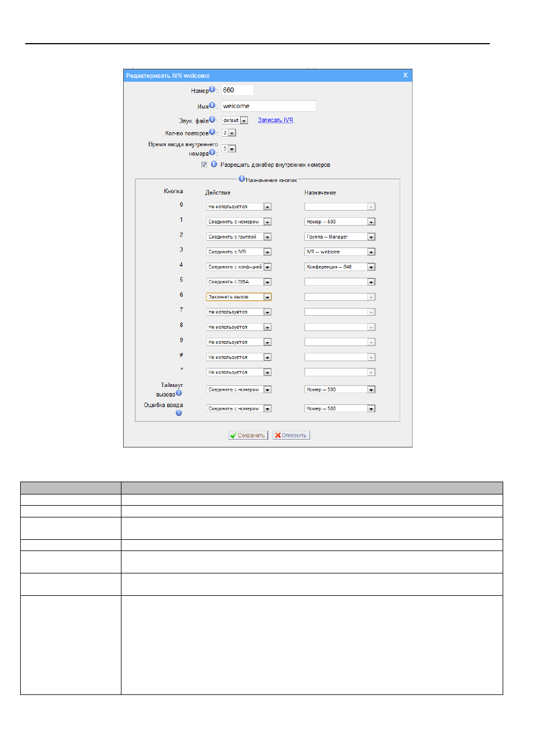The height and width of the screenshot is (756, 534).
Task: Click info icon beside Звук. файл
Action: tap(212, 119)
